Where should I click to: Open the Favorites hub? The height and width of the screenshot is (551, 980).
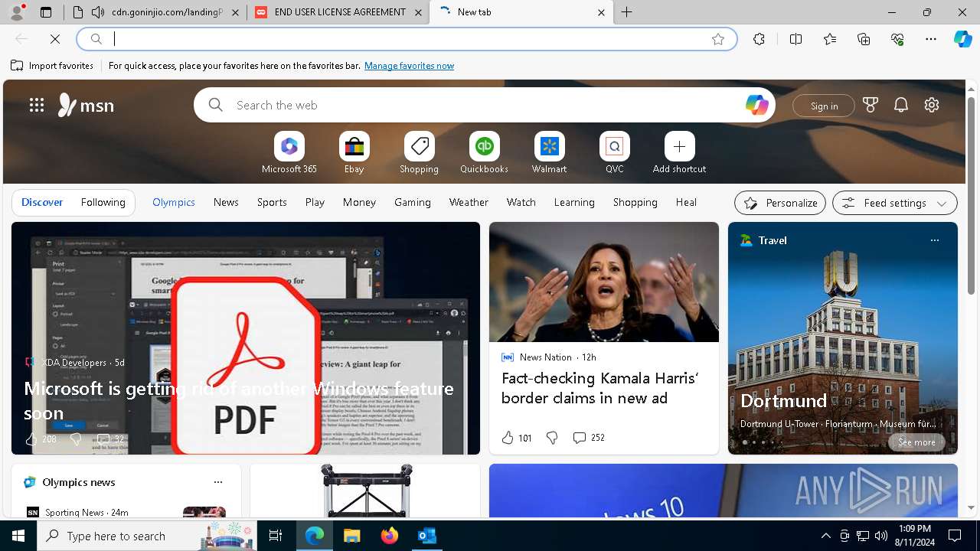click(x=830, y=39)
